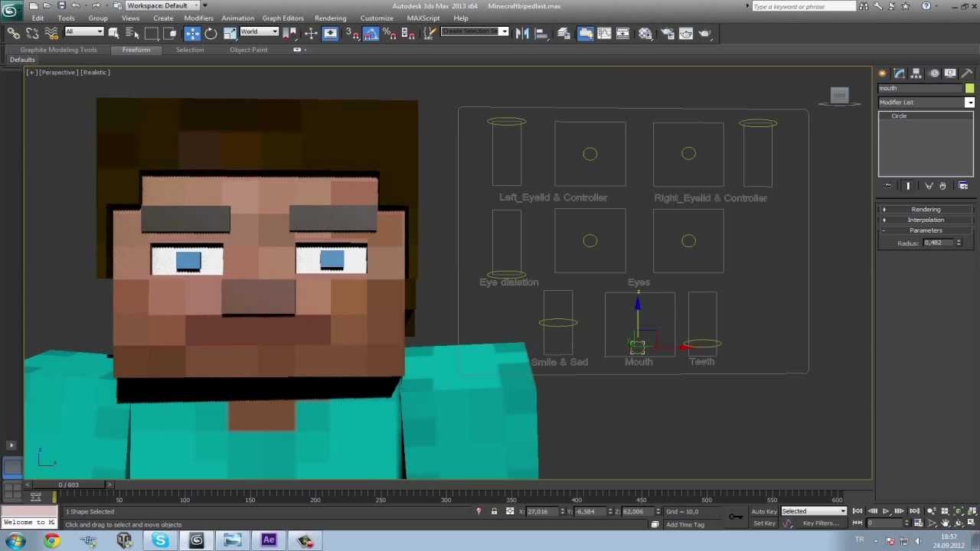Viewport: 980px width, 551px height.
Task: Toggle Percent Snap
Action: coord(389,33)
